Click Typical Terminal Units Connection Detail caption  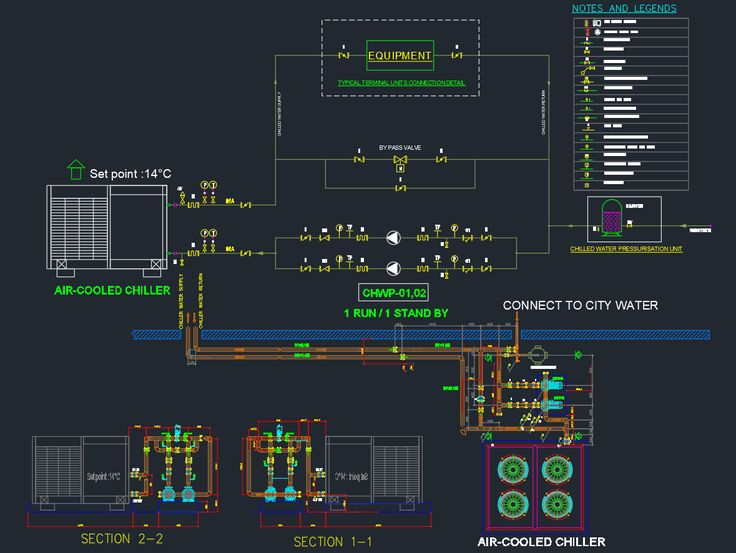[401, 82]
